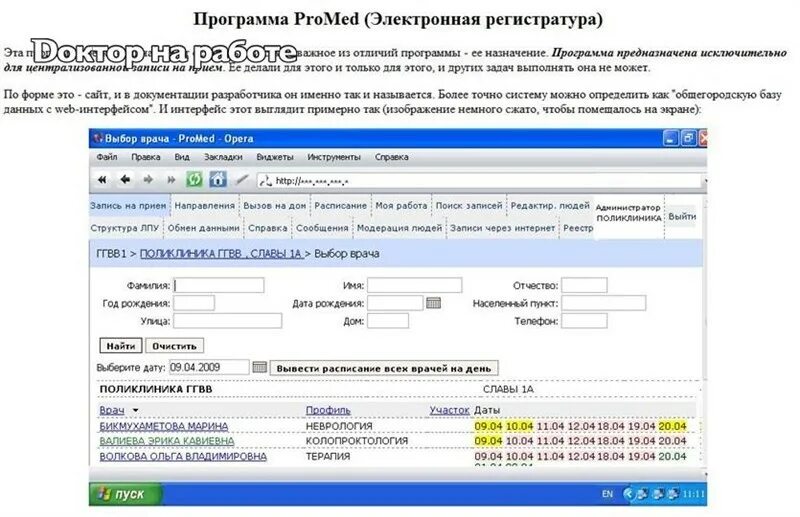The image size is (800, 517).
Task: Open the Структура ЛПУ tab
Action: 125,228
